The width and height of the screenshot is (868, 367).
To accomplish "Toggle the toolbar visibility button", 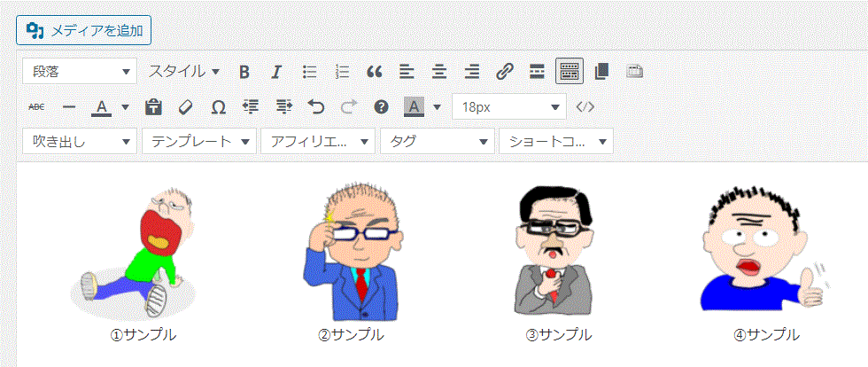I will [x=570, y=71].
